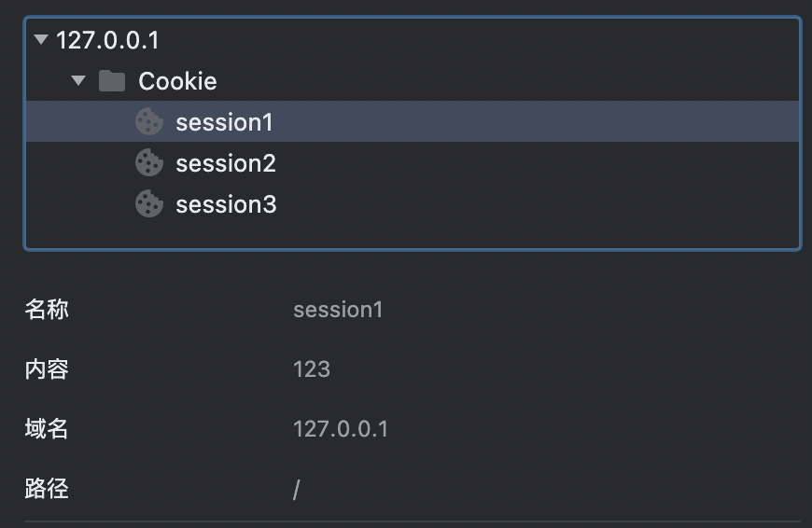Click the session1 cookie icon

pos(149,121)
